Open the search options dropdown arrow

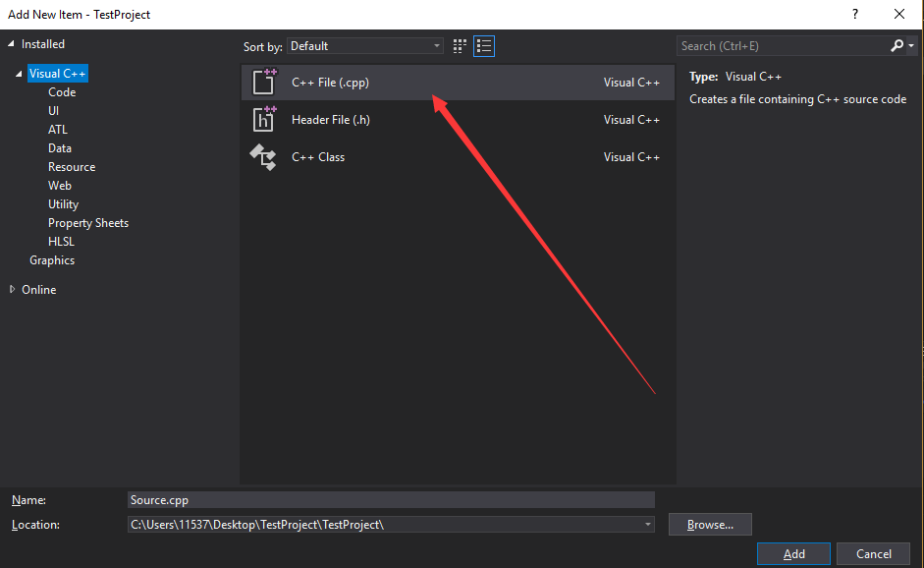[911, 45]
